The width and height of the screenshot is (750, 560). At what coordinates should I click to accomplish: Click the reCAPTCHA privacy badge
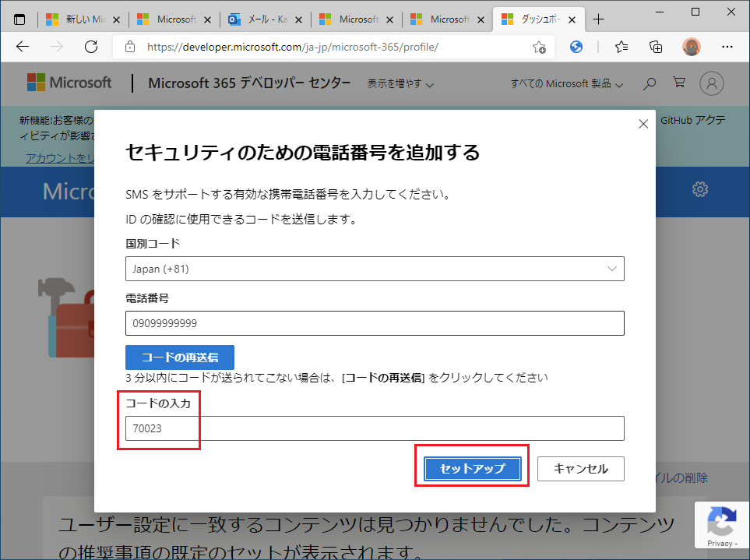click(722, 525)
